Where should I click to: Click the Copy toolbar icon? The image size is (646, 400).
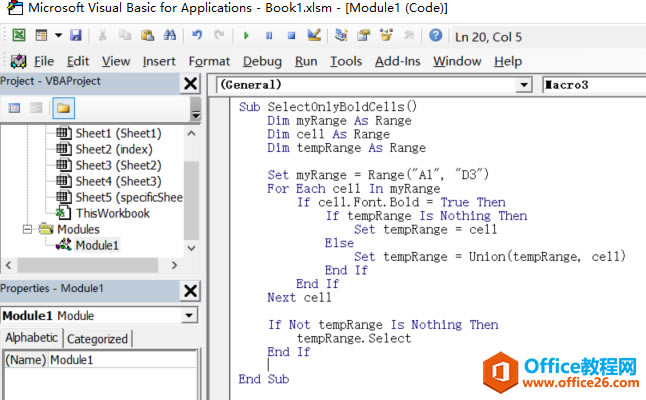(x=124, y=35)
